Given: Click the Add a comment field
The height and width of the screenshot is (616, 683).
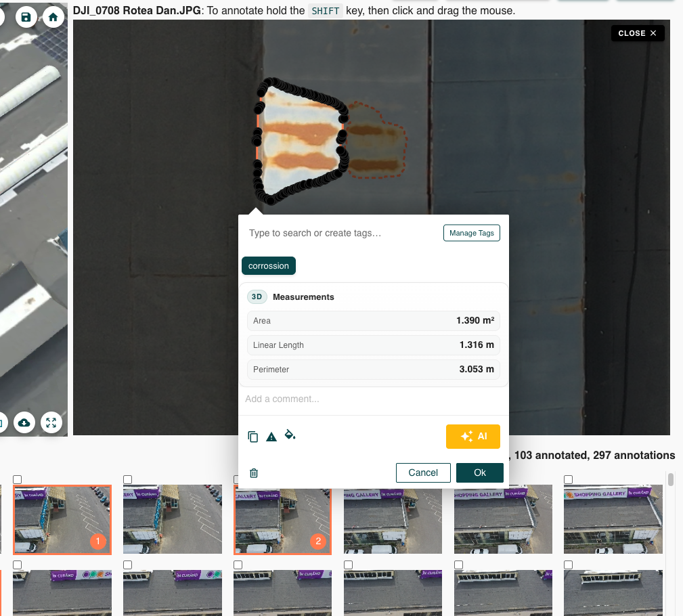Looking at the screenshot, I should 373,399.
